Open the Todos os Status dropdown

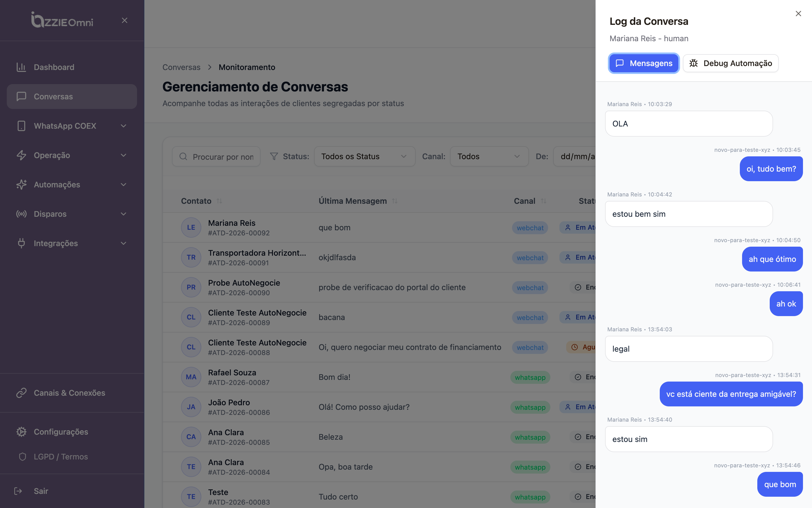click(364, 156)
